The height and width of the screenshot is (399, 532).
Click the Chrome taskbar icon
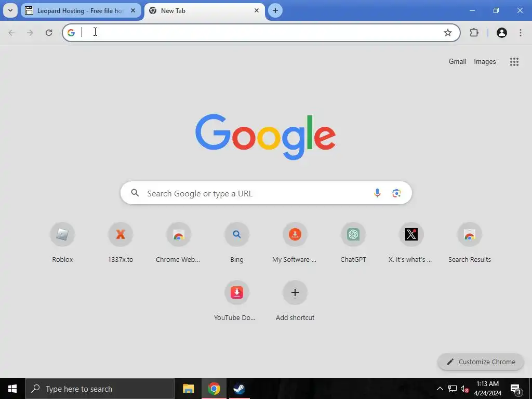tap(214, 389)
